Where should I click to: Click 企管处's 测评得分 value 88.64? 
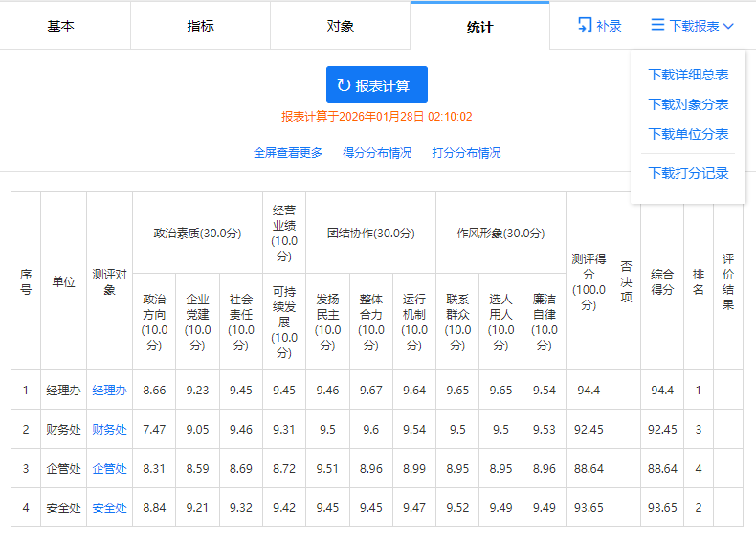coord(589,468)
